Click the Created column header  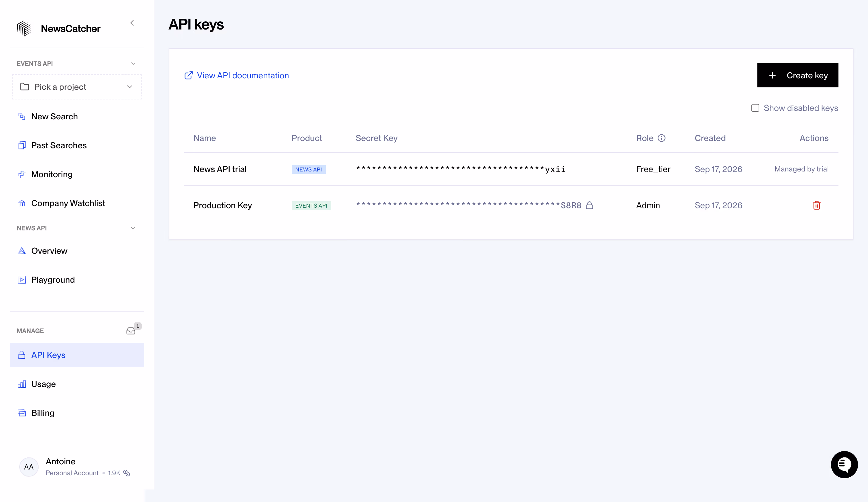tap(710, 138)
